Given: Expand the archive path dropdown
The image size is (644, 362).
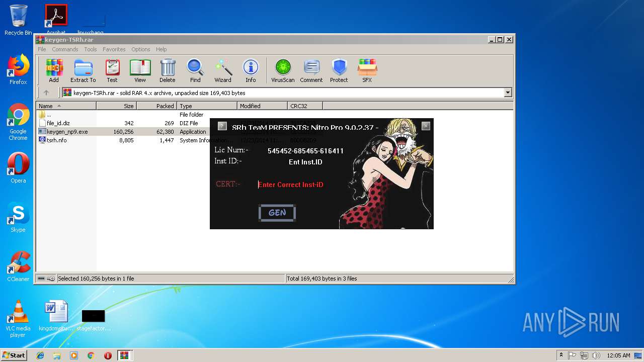Looking at the screenshot, I should coord(508,93).
